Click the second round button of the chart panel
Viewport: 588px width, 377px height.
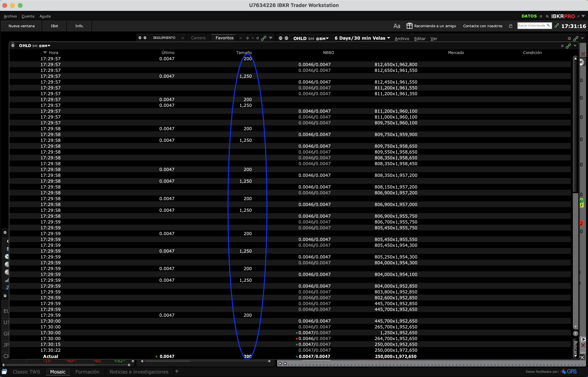click(x=286, y=38)
